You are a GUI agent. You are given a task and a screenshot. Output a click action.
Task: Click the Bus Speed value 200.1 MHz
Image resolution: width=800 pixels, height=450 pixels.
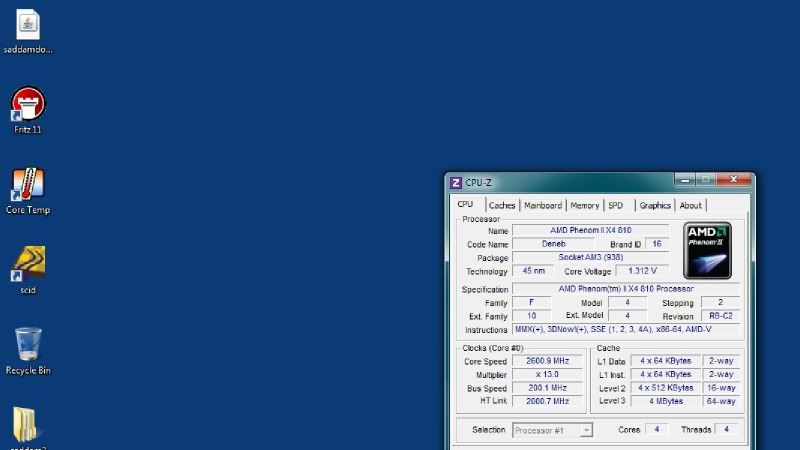click(x=547, y=388)
